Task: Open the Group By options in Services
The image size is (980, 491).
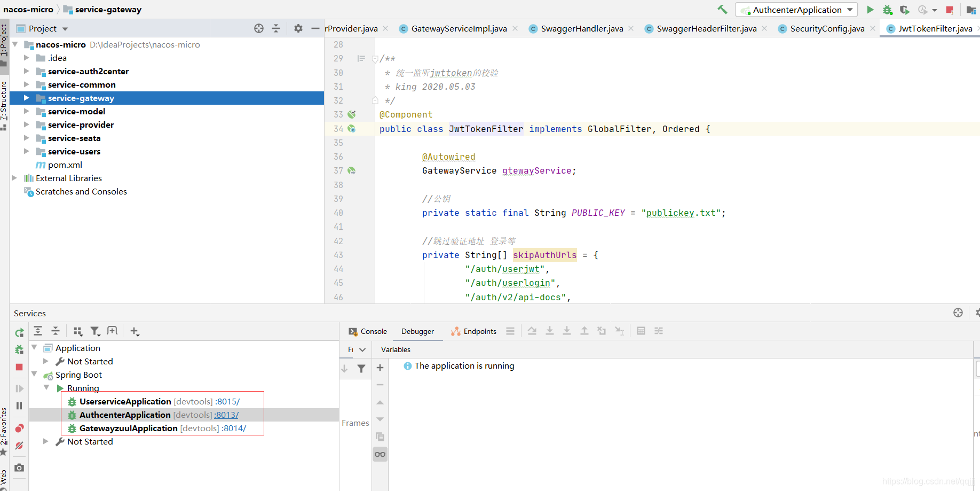Action: pos(78,331)
